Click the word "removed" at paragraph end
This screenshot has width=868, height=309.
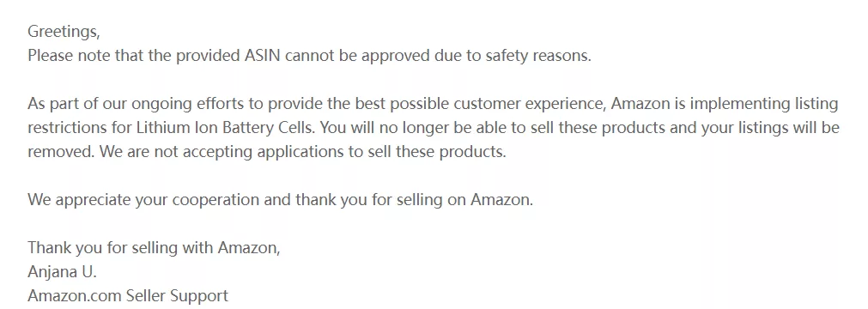pos(60,152)
